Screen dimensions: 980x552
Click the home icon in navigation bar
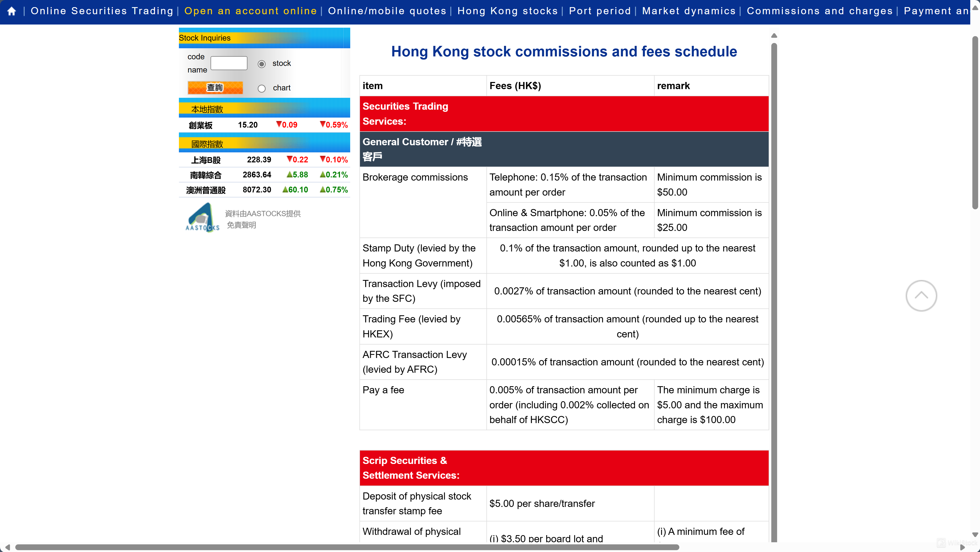12,11
